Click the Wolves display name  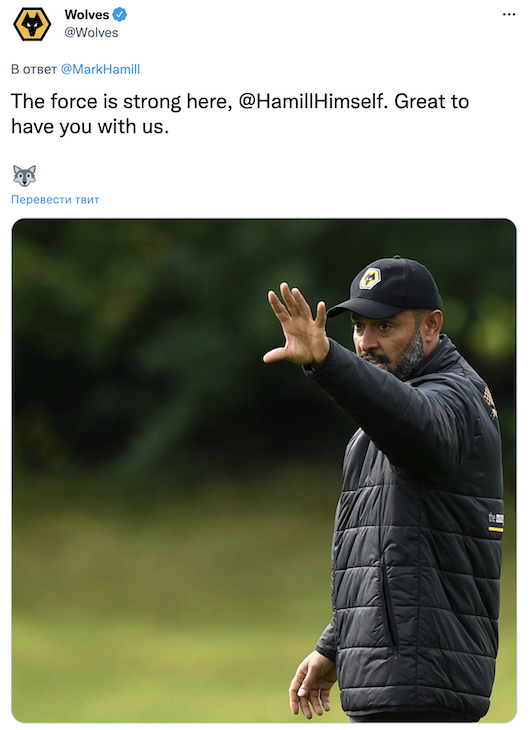pos(87,14)
